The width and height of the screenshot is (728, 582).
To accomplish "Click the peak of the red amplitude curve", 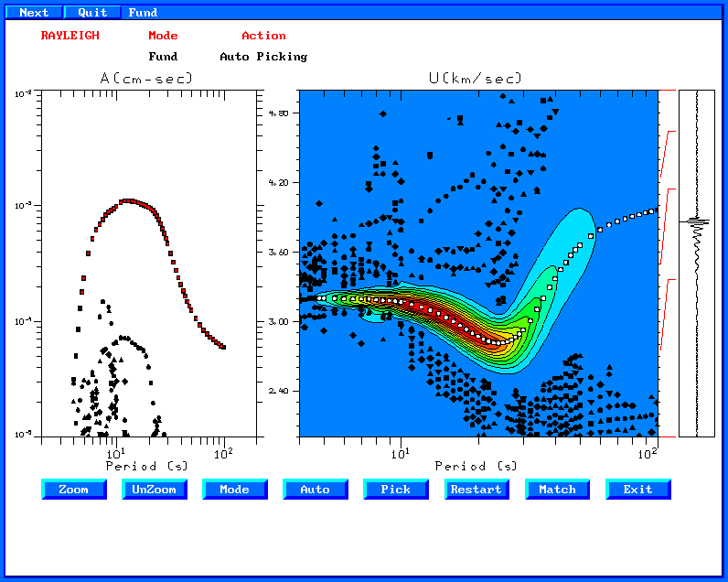I will (126, 200).
